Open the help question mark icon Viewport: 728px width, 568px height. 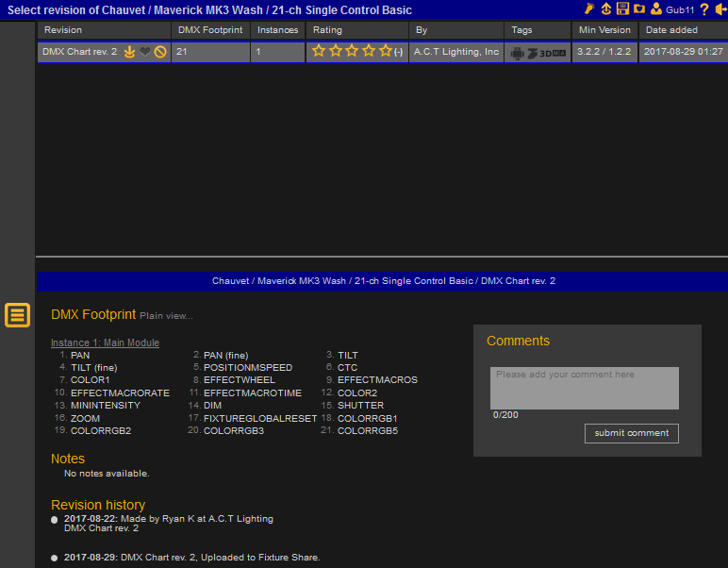704,9
